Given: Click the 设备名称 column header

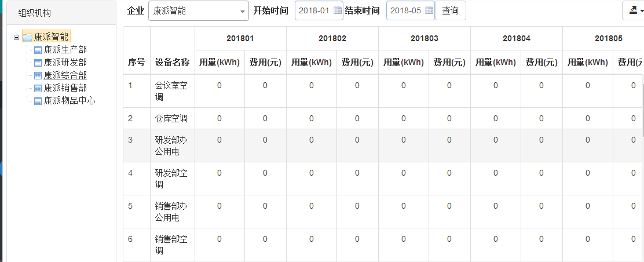Looking at the screenshot, I should point(172,62).
